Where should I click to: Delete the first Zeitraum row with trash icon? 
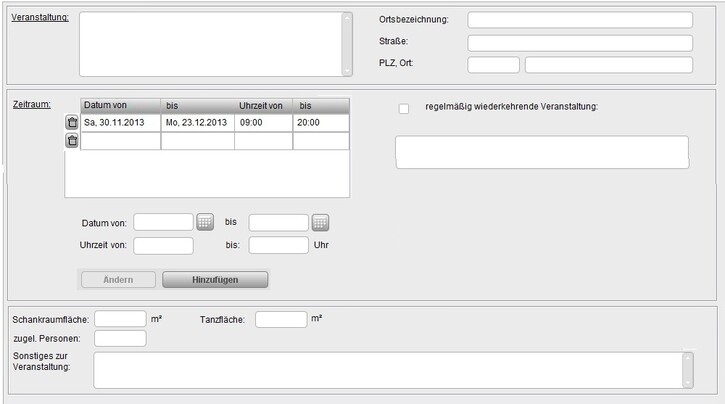[x=72, y=122]
